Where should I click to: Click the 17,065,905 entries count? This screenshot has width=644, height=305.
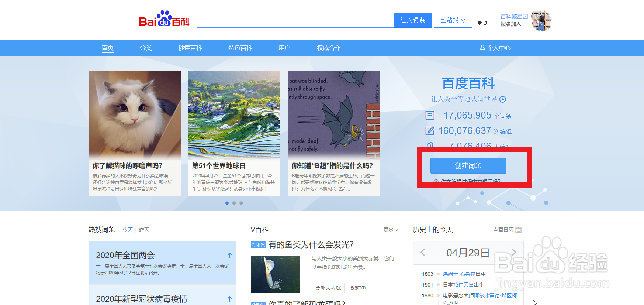467,115
